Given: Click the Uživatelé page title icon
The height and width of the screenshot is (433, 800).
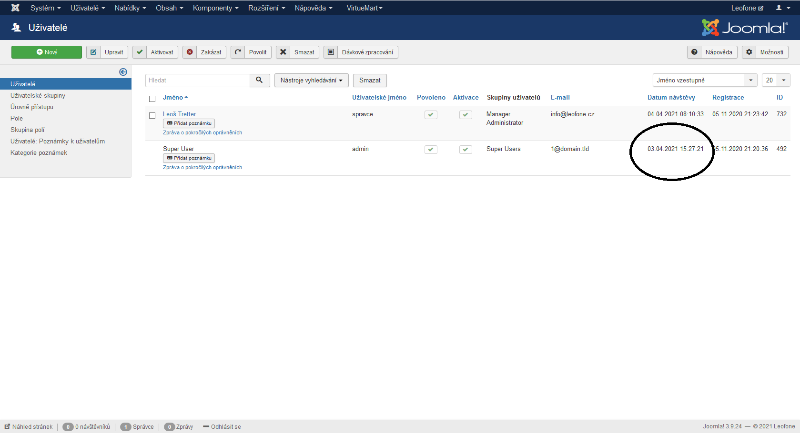Looking at the screenshot, I should click(16, 28).
